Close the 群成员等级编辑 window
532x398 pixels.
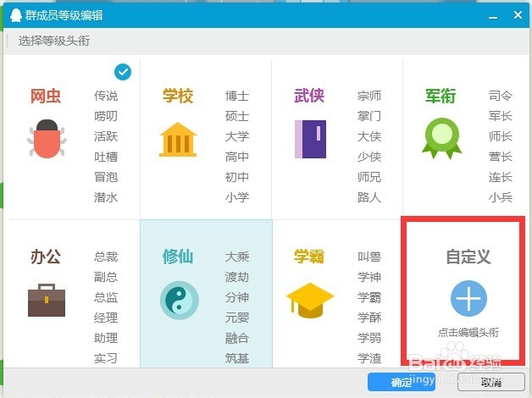518,15
